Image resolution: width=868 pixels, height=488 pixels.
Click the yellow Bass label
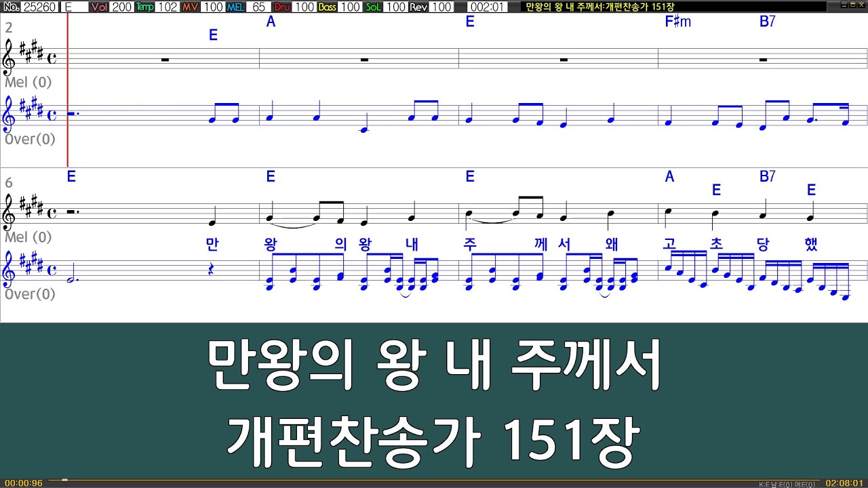click(x=328, y=7)
